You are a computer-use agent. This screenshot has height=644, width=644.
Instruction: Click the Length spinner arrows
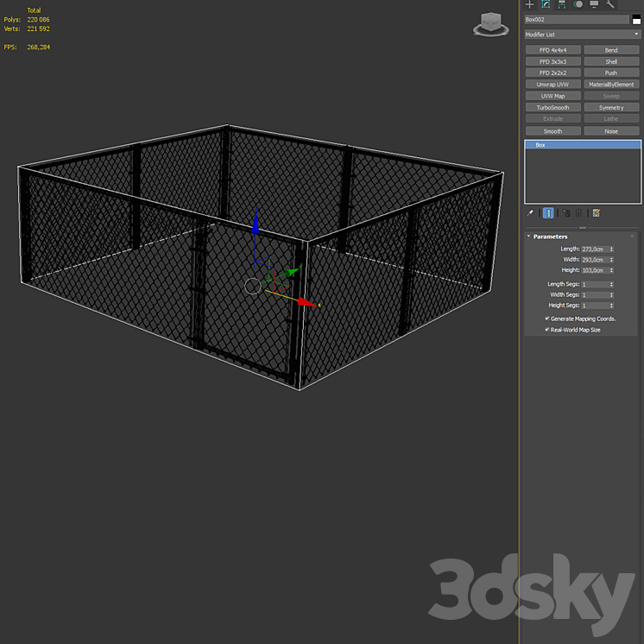[x=611, y=249]
